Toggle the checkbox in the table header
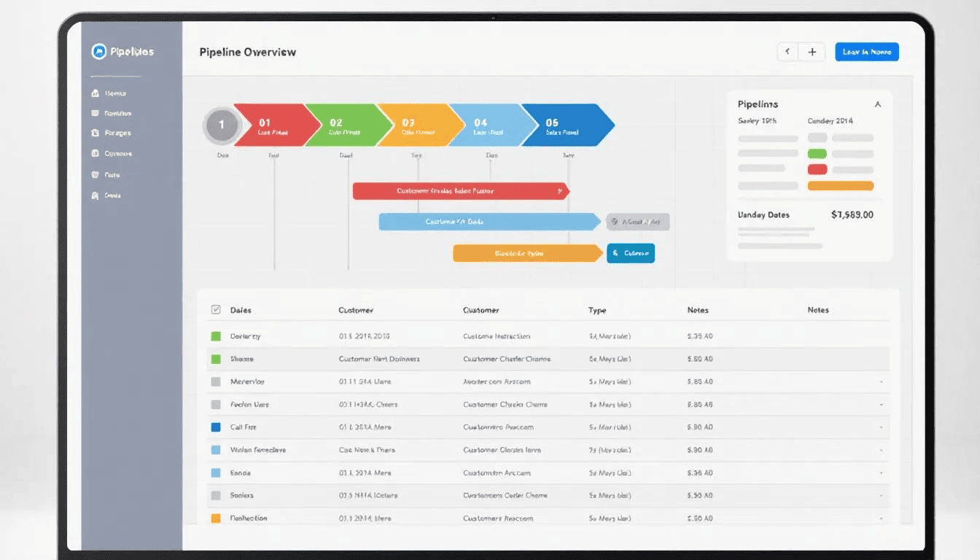 coord(216,309)
